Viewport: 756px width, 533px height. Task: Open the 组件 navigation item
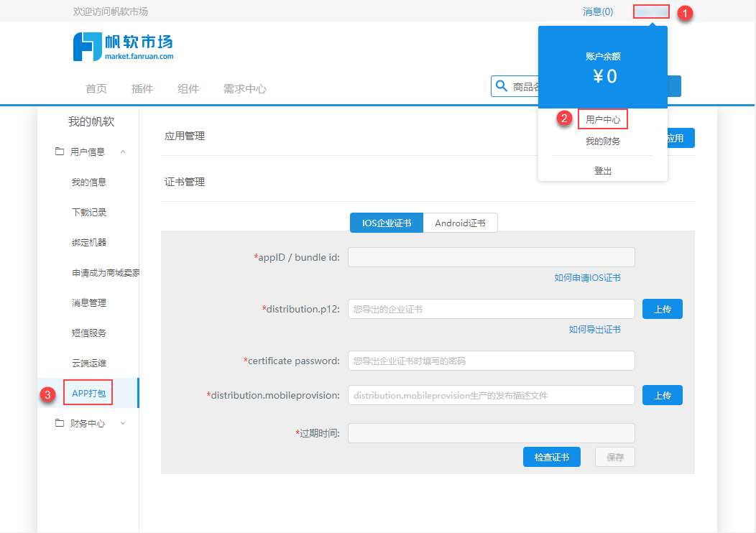tap(188, 88)
